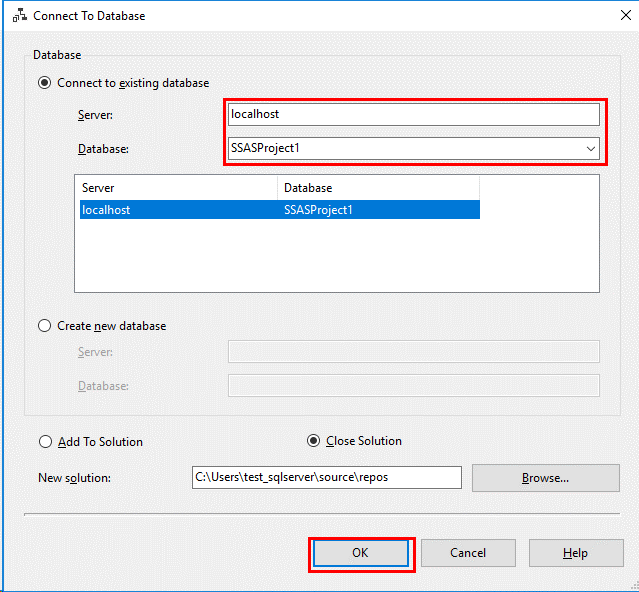Confirm with the OK button
This screenshot has height=592, width=639.
pos(361,553)
